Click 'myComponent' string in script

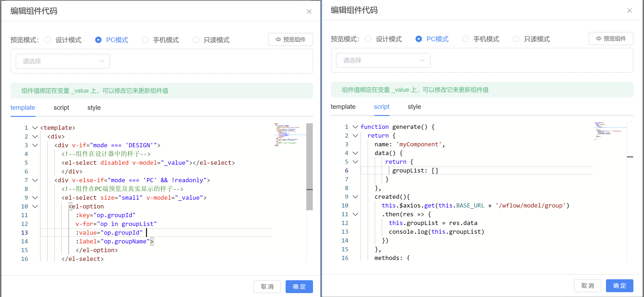pos(419,144)
